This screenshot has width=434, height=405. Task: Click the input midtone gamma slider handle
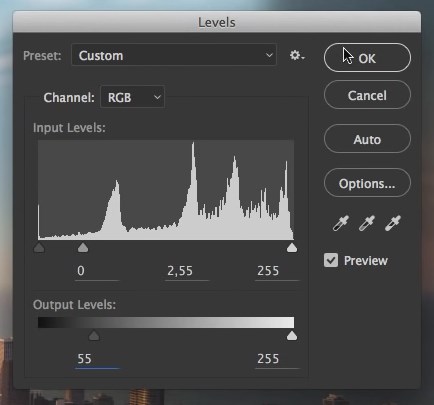click(x=83, y=248)
